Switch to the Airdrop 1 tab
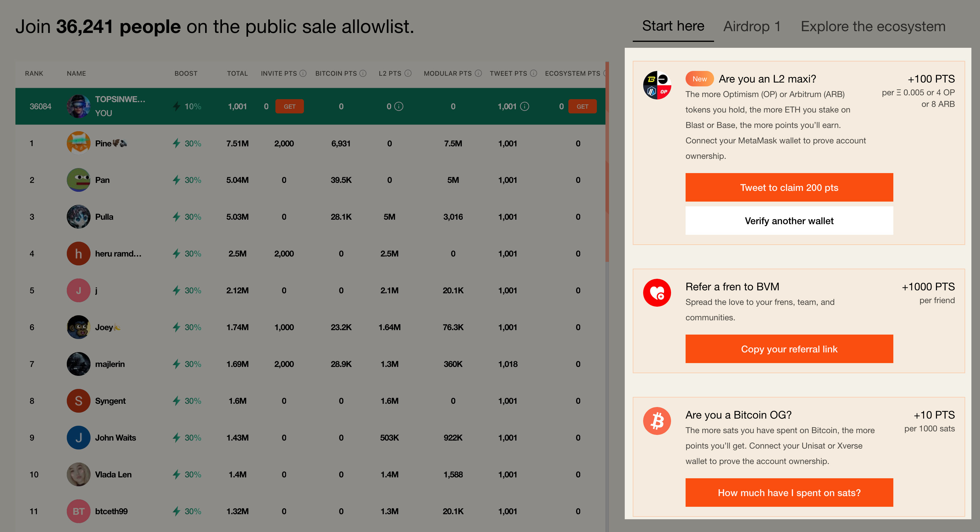This screenshot has height=532, width=980. click(752, 26)
